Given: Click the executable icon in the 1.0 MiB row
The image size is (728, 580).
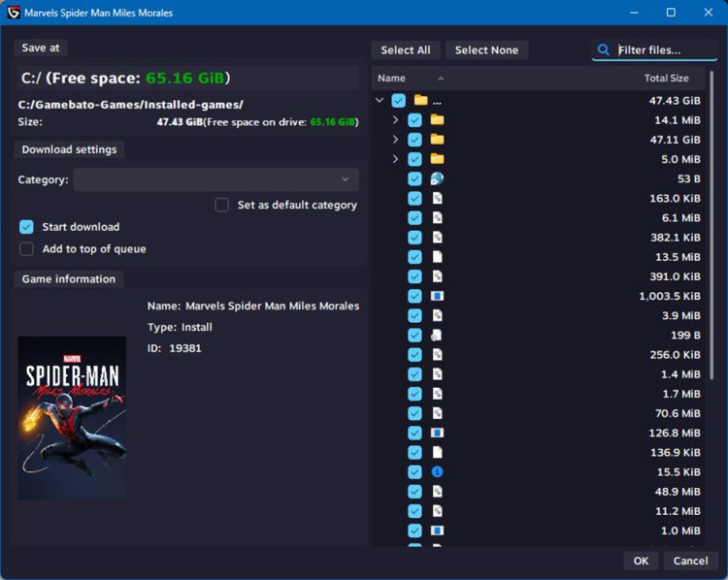Looking at the screenshot, I should (437, 531).
